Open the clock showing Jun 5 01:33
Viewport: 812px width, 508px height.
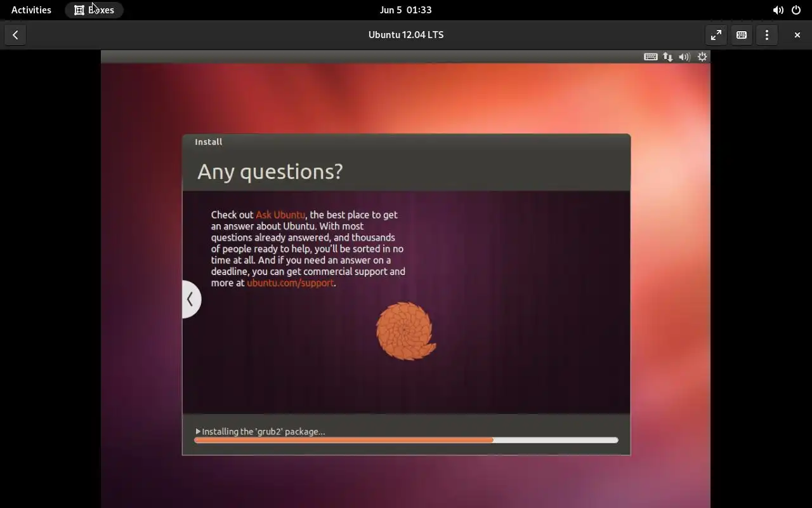(406, 10)
